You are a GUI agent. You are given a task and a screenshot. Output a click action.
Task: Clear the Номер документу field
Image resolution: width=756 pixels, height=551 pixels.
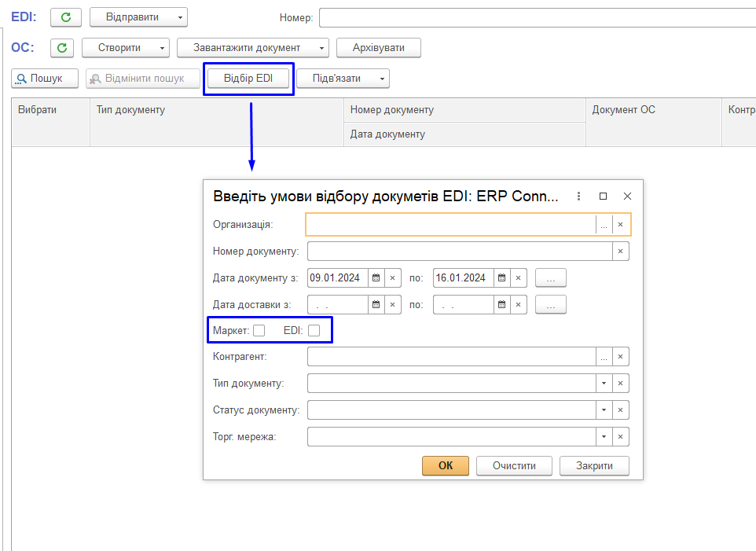pyautogui.click(x=620, y=252)
